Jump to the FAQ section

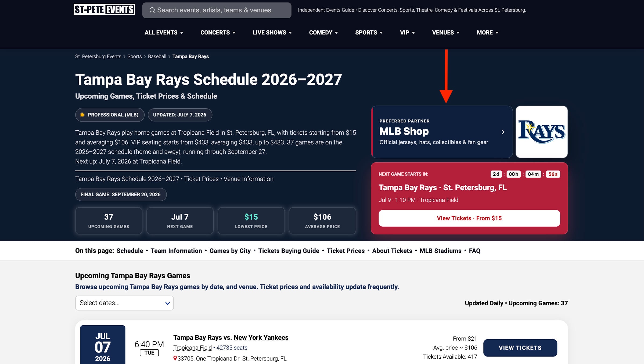pyautogui.click(x=474, y=251)
